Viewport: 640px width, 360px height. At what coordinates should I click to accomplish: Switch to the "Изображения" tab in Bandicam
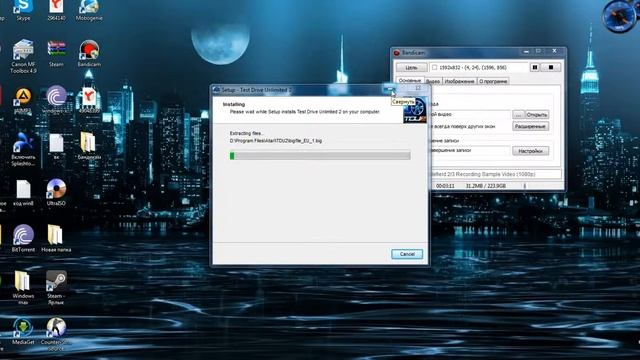tap(459, 81)
